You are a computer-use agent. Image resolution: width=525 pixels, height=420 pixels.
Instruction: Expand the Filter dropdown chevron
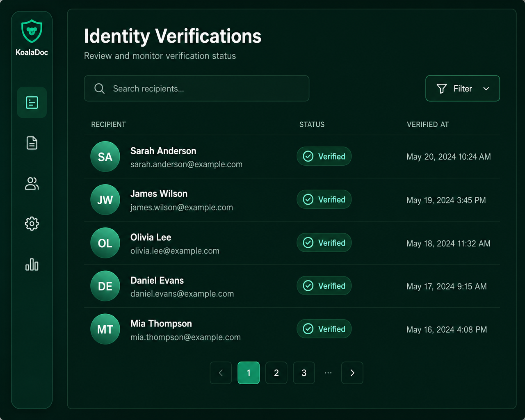[x=486, y=89]
